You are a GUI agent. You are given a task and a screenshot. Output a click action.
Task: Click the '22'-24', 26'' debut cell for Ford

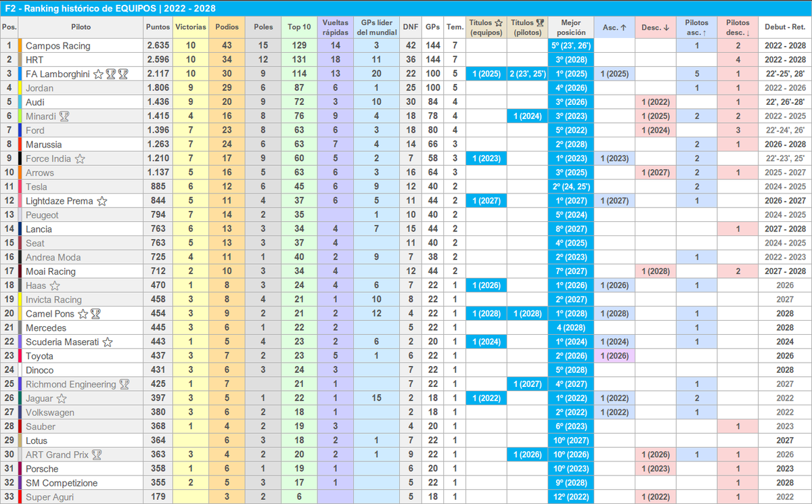tap(785, 131)
